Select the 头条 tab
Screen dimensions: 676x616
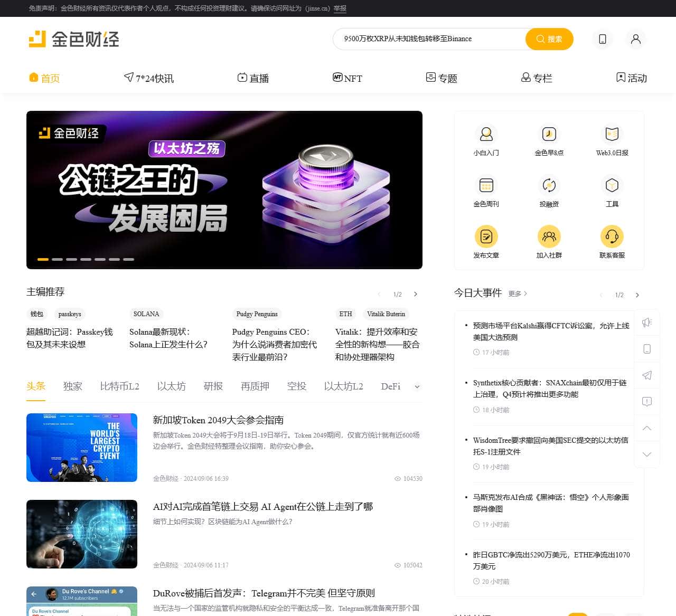(x=36, y=386)
